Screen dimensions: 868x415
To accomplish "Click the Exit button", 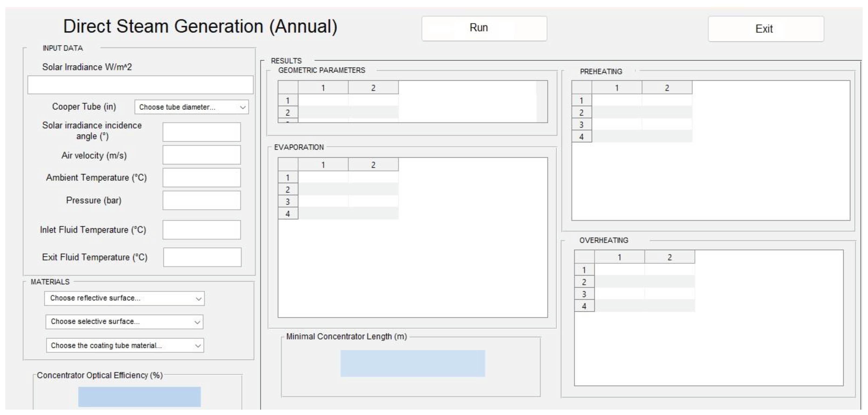I will (766, 29).
